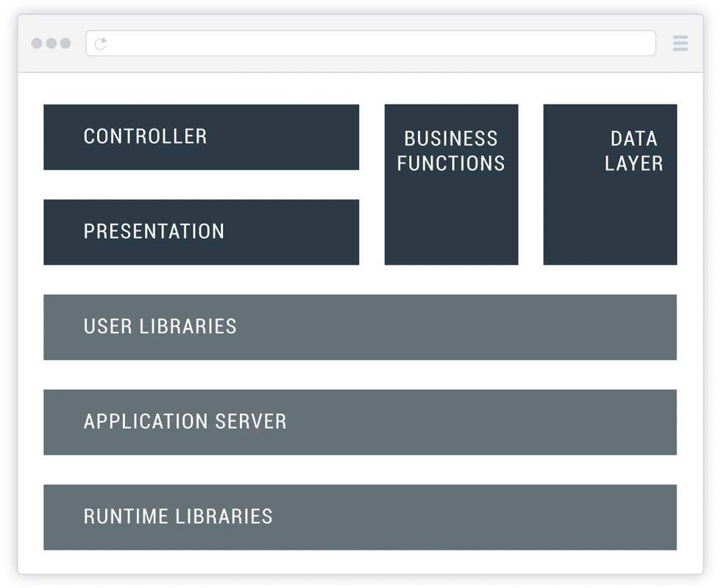Click the word FUNCTIONS in the diagram
Viewport: 721px width, 588px height.
[451, 163]
